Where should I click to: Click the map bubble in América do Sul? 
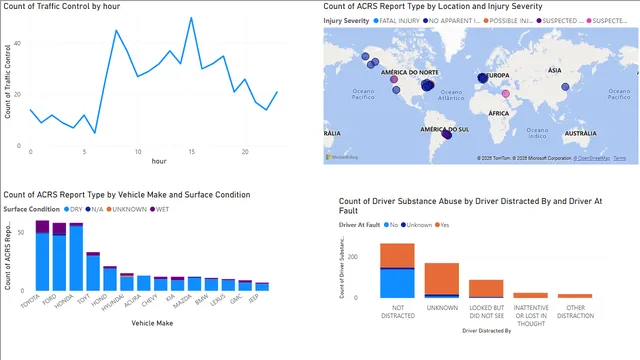coord(447,133)
